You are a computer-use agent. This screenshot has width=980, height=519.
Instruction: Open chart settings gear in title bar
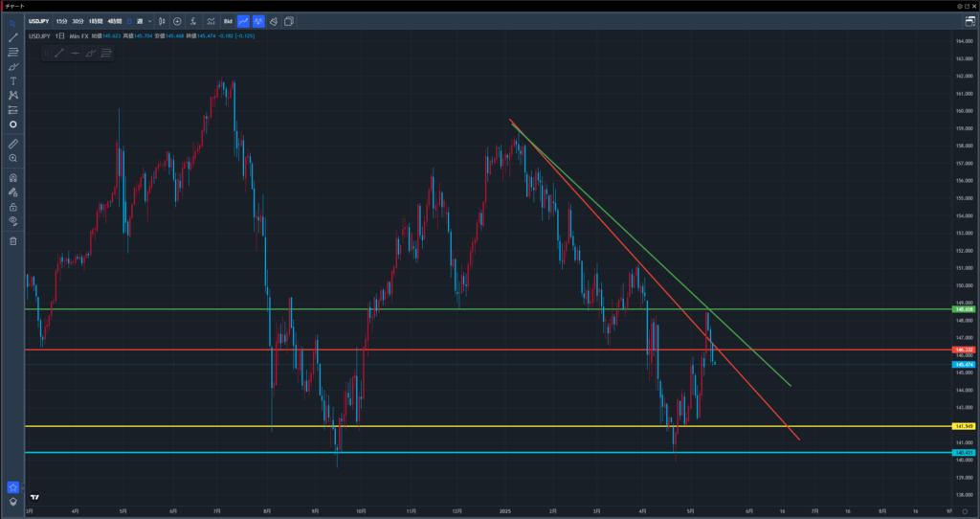(x=960, y=6)
